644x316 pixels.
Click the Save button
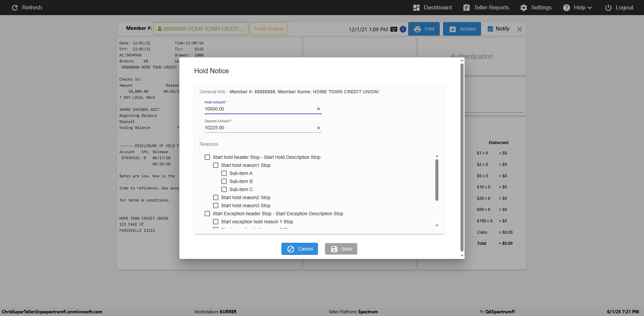[341, 249]
